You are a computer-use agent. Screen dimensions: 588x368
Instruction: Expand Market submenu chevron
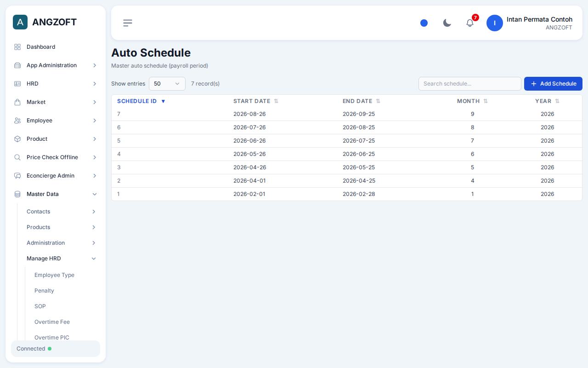95,102
